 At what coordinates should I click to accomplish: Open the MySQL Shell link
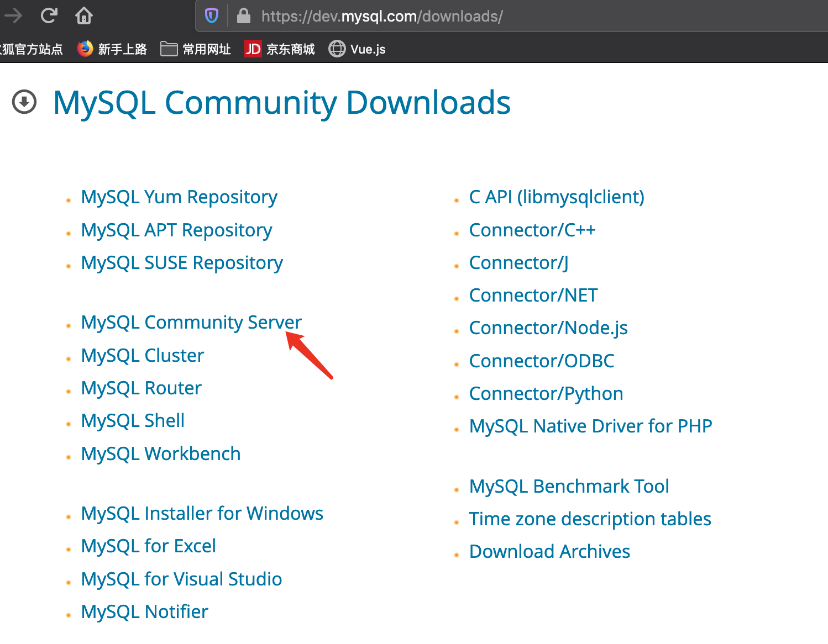coord(133,420)
